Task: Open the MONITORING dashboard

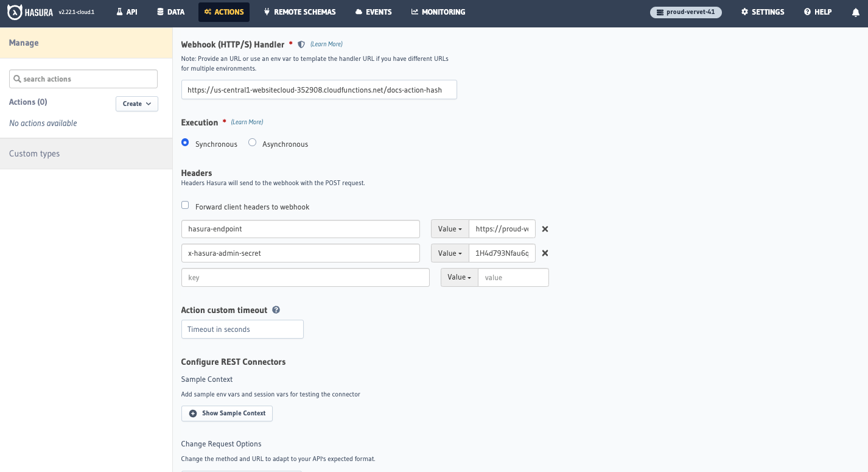Action: pyautogui.click(x=438, y=12)
